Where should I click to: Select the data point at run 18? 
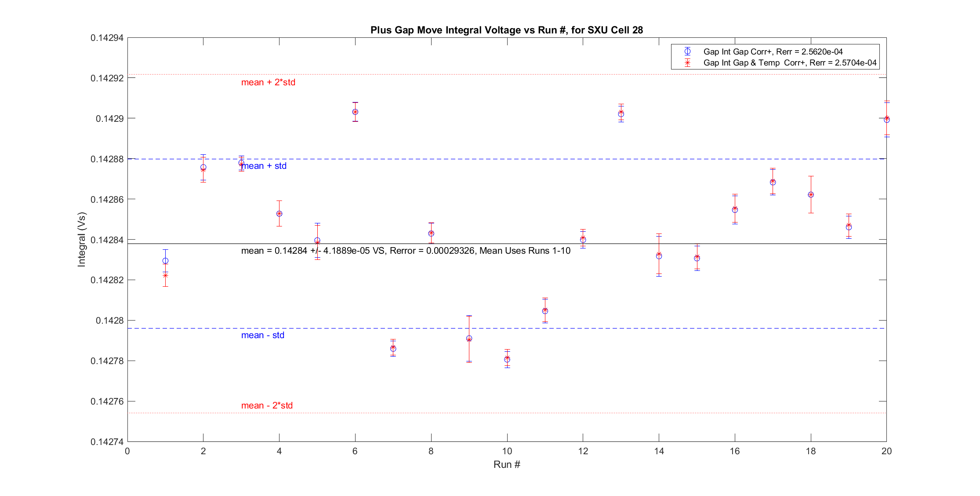click(x=811, y=195)
